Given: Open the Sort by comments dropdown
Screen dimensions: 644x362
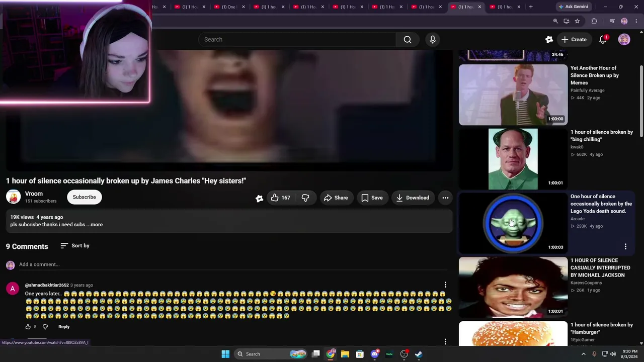Looking at the screenshot, I should tap(75, 246).
